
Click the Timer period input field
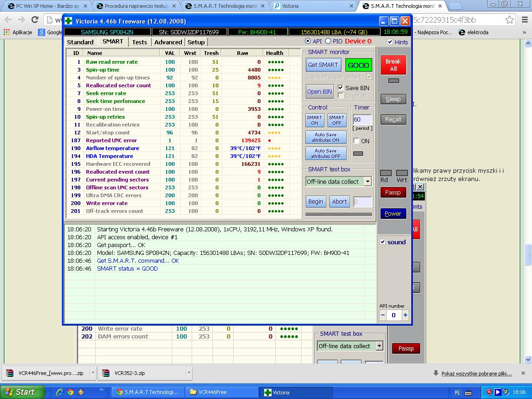[x=362, y=120]
